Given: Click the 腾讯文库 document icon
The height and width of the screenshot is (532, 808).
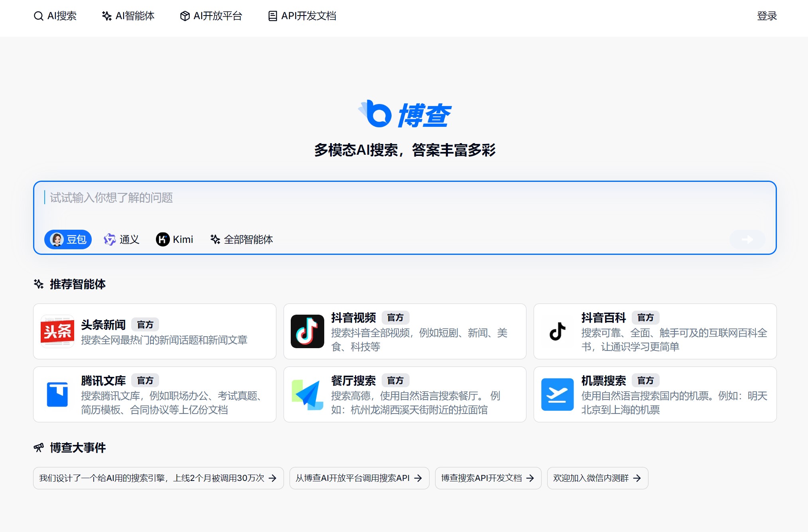Looking at the screenshot, I should (57, 394).
